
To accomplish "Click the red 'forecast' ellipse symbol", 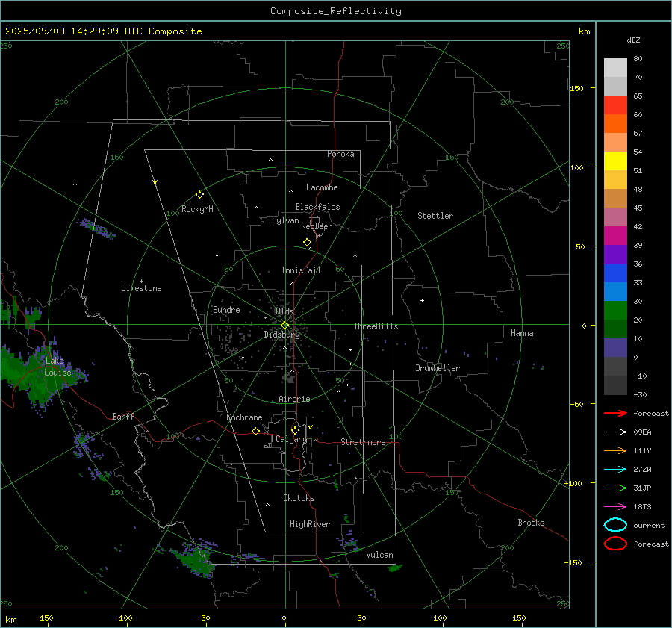I will (x=615, y=544).
